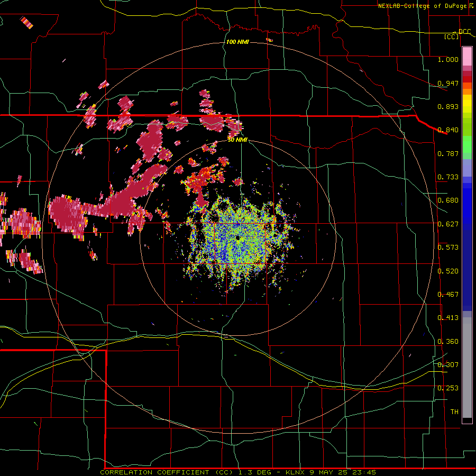Image resolution: width=476 pixels, height=476 pixels.
Task: Click the 0.840 scale value
Action: click(448, 130)
